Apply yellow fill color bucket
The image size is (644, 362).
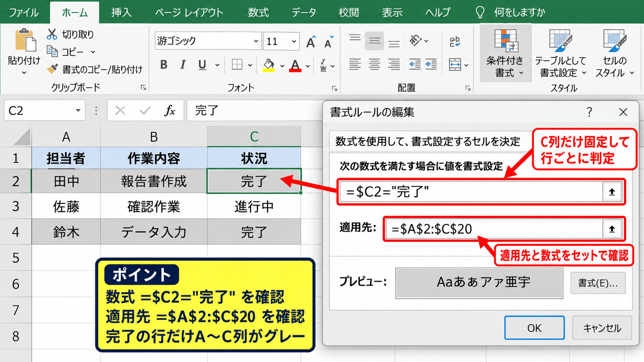coord(268,65)
